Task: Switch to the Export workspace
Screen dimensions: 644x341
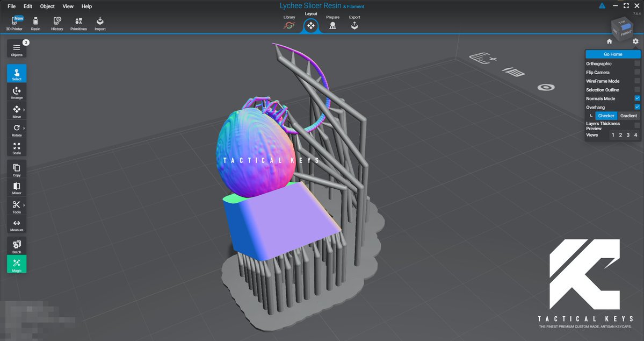Action: pos(354,23)
